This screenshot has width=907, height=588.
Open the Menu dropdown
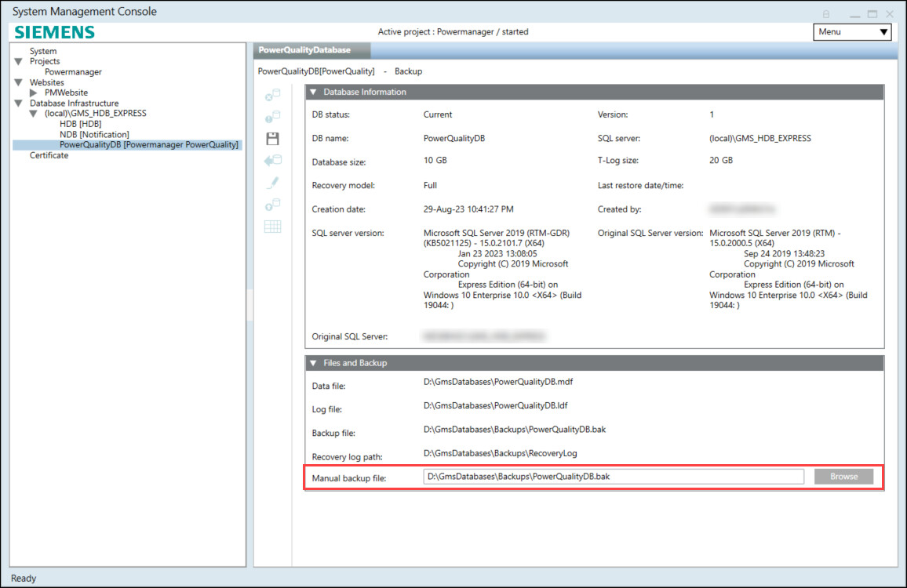(x=852, y=32)
